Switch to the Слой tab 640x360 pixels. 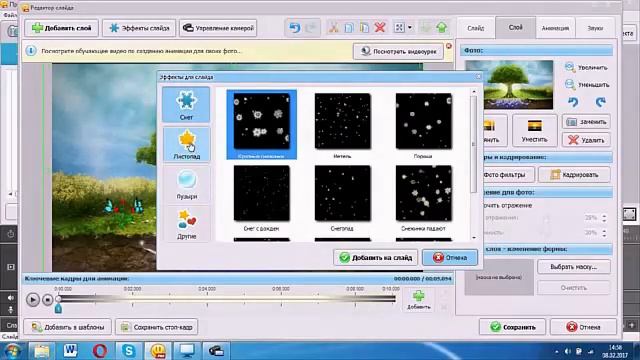(x=515, y=27)
